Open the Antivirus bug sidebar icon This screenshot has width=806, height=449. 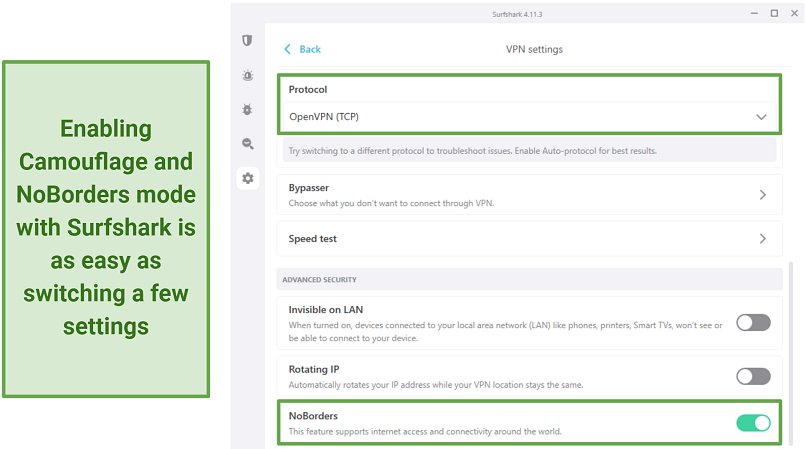(247, 110)
